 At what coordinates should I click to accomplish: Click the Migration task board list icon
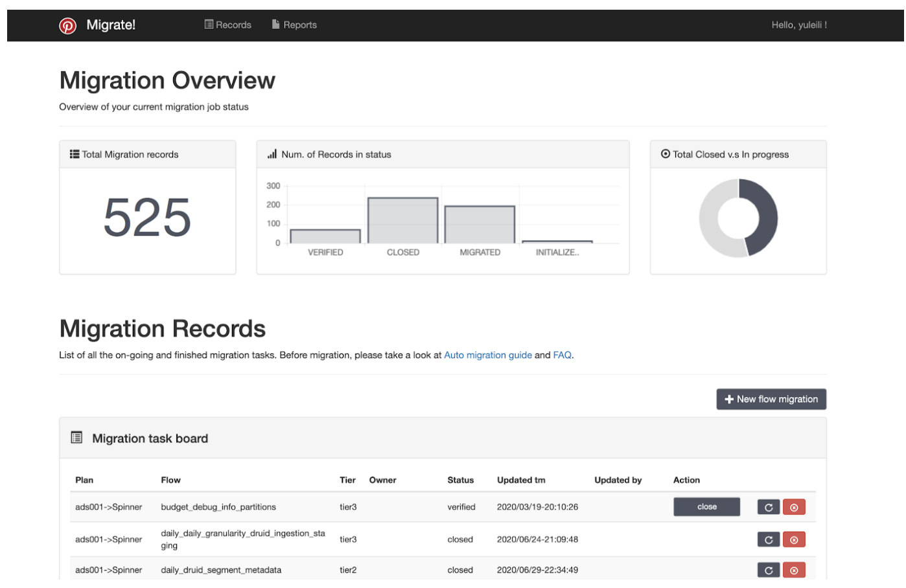point(76,438)
